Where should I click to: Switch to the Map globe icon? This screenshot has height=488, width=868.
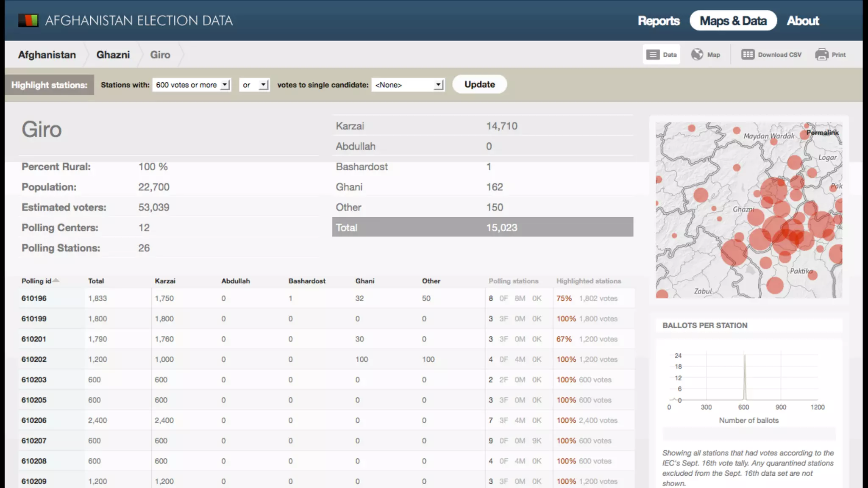[x=697, y=54]
